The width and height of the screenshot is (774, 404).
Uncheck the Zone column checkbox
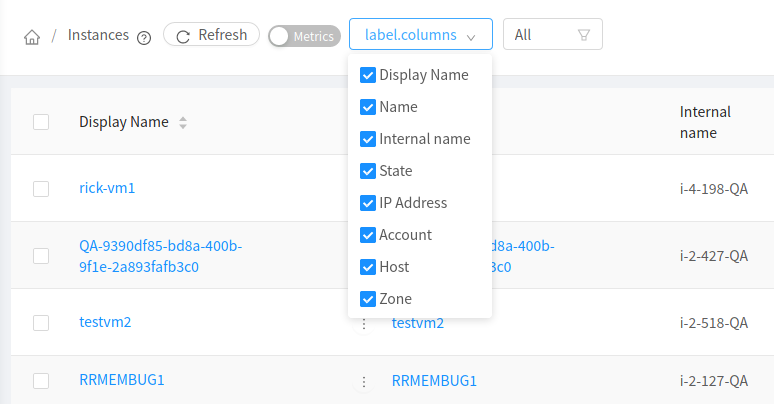(368, 299)
